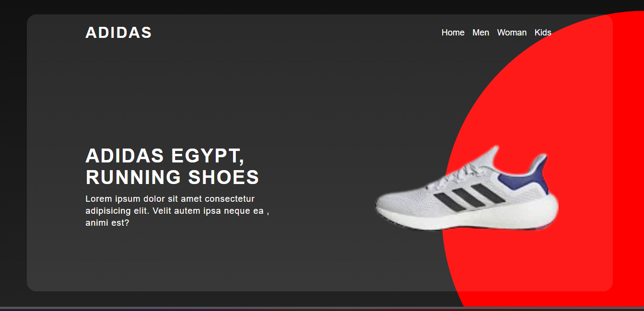Open the Home navigation link
This screenshot has height=311, width=644.
(453, 33)
